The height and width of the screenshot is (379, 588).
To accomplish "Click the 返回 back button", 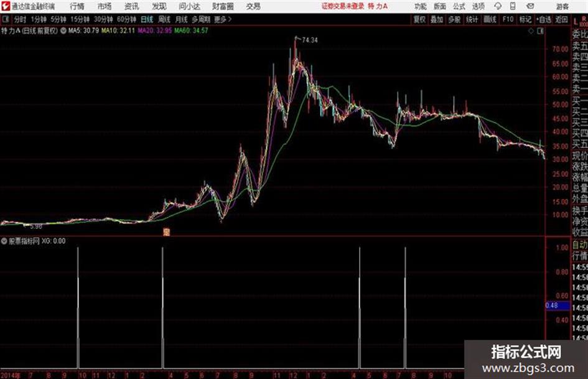I will [561, 19].
